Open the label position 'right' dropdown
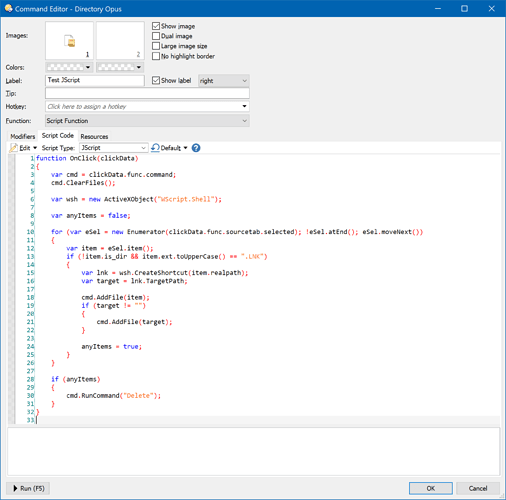Viewport: 506px width, 500px height. tap(224, 81)
